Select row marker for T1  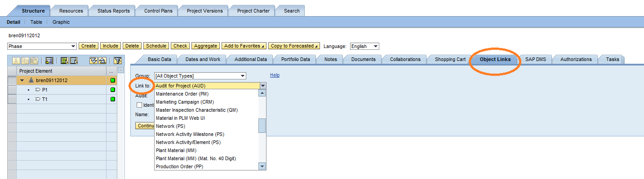[12, 99]
